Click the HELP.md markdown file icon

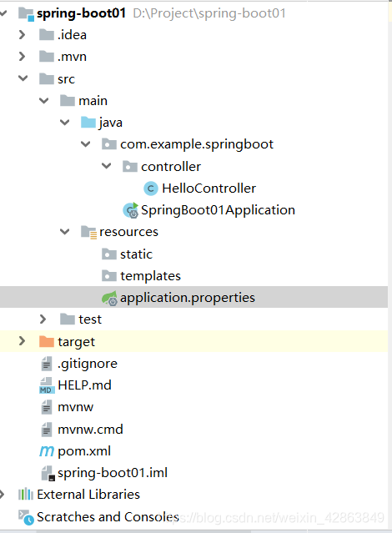(x=47, y=385)
